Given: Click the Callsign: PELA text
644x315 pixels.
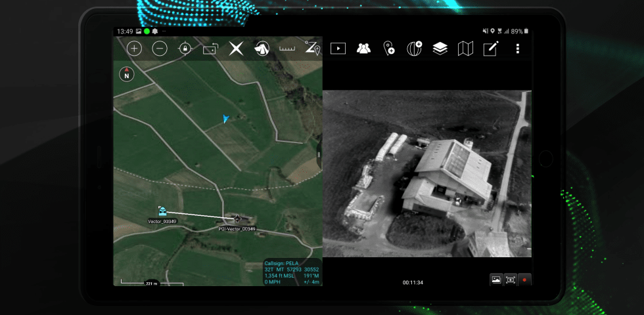Looking at the screenshot, I should click(281, 263).
